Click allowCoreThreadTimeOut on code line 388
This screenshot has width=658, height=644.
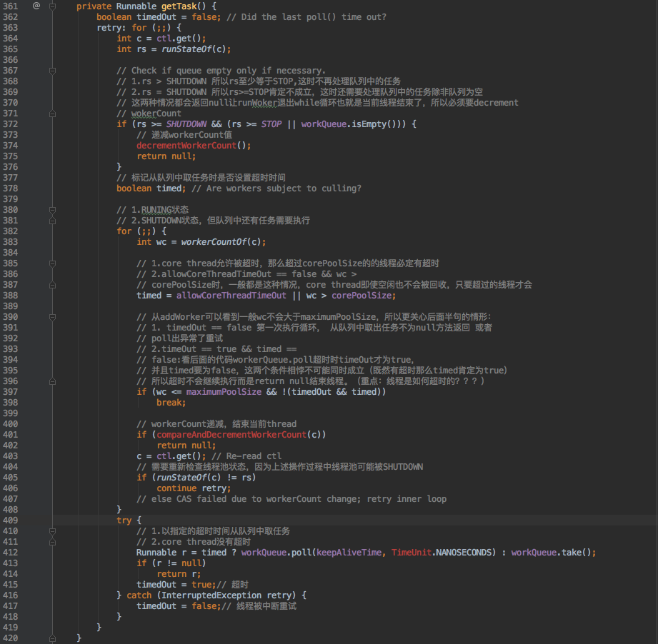click(x=231, y=296)
